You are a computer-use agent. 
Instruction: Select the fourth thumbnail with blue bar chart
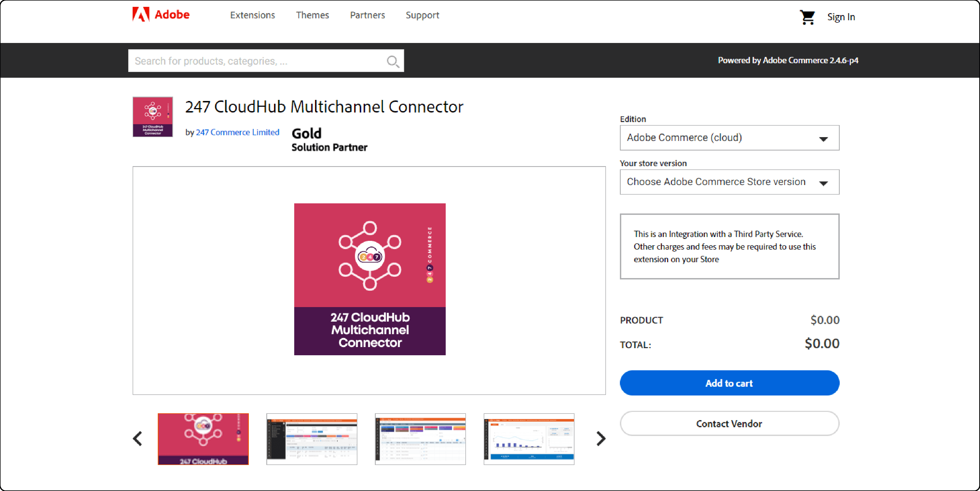click(529, 439)
